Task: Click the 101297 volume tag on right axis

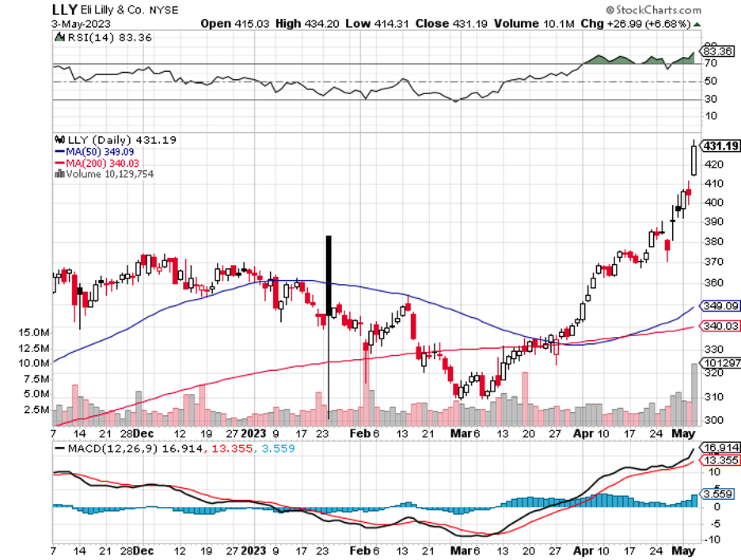Action: point(720,362)
